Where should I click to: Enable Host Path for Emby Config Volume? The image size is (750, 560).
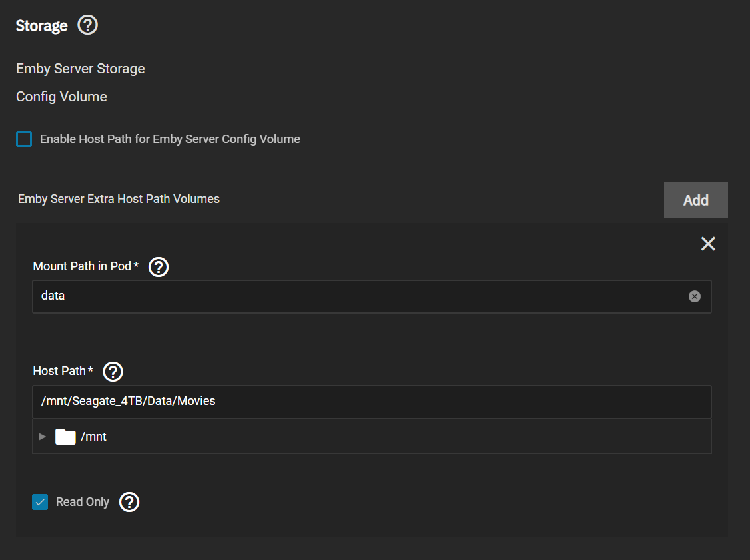pos(24,139)
